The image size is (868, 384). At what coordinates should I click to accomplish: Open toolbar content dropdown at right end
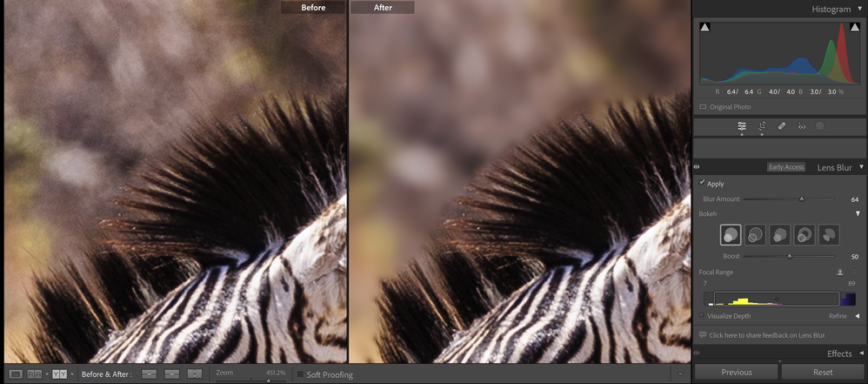tap(680, 374)
